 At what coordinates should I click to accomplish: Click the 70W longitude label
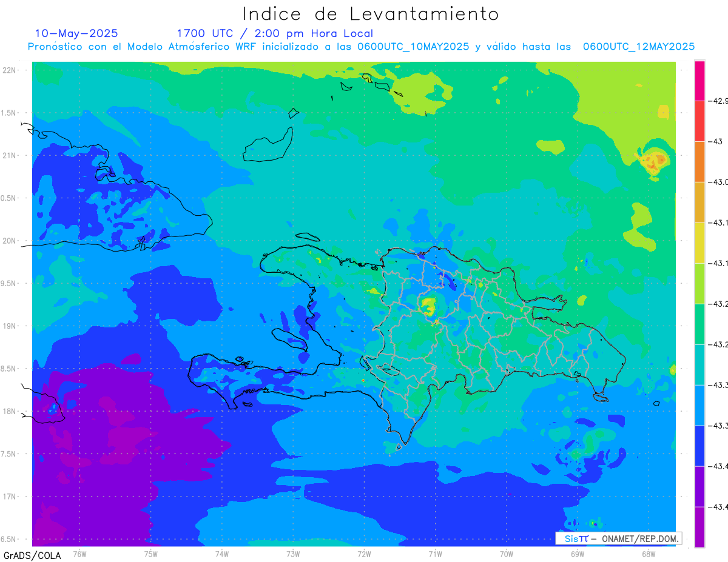coord(507,553)
